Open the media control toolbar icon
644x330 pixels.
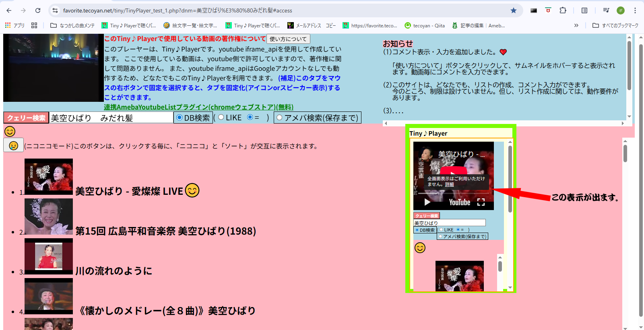pyautogui.click(x=606, y=10)
